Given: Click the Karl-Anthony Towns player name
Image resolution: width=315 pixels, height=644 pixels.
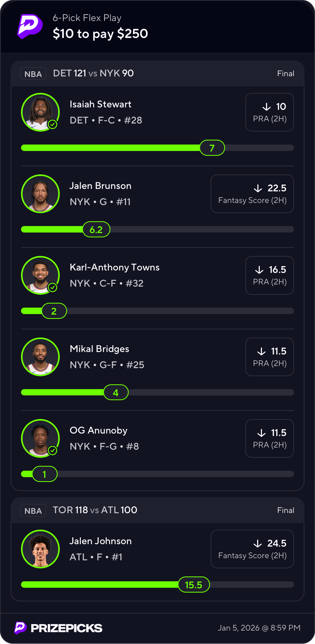Looking at the screenshot, I should click(114, 267).
